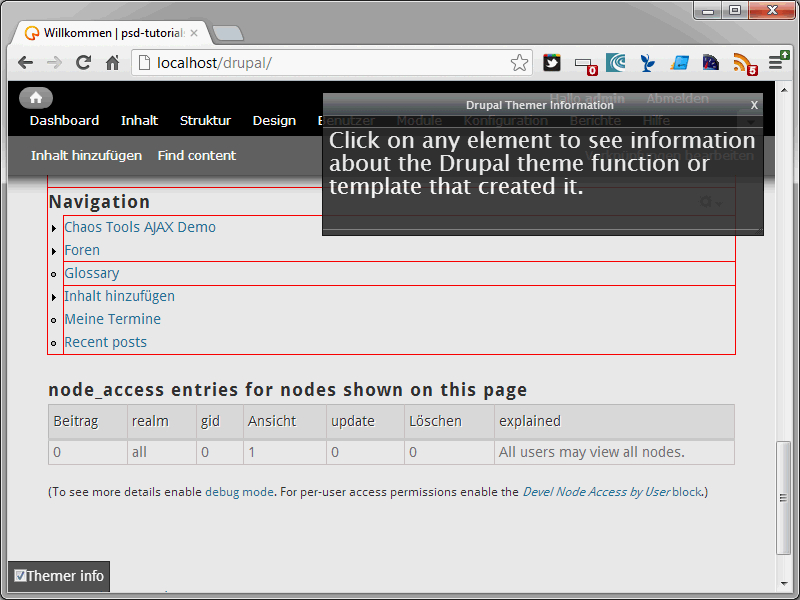800x600 pixels.
Task: Expand the Chaos Tools AJAX Demo item
Action: (x=54, y=228)
